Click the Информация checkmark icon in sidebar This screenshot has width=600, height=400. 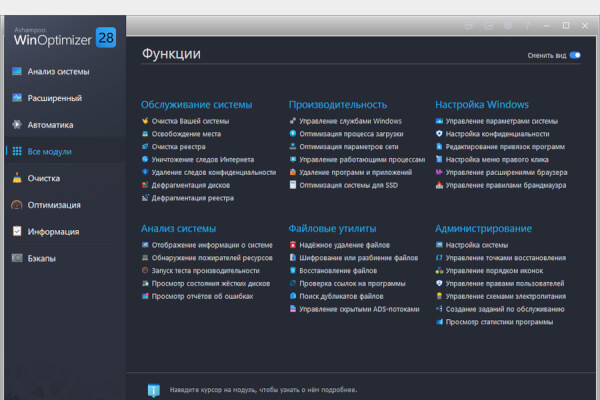(17, 231)
